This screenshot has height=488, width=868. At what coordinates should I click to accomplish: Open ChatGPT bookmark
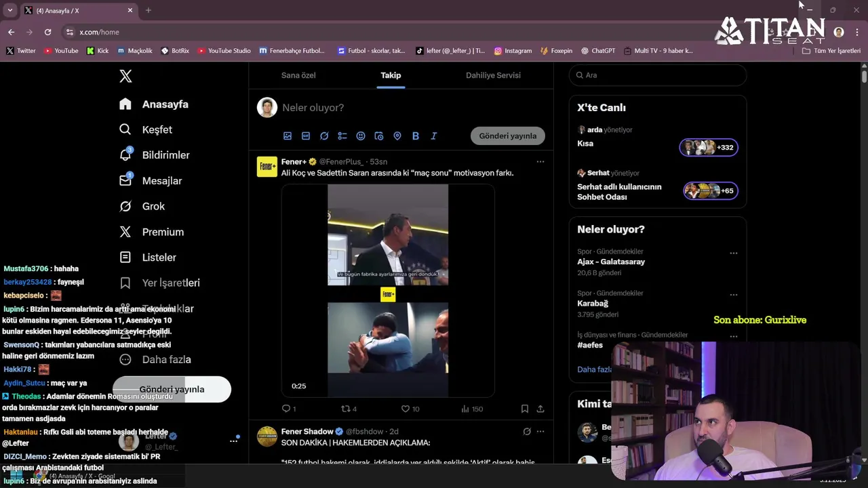click(598, 51)
